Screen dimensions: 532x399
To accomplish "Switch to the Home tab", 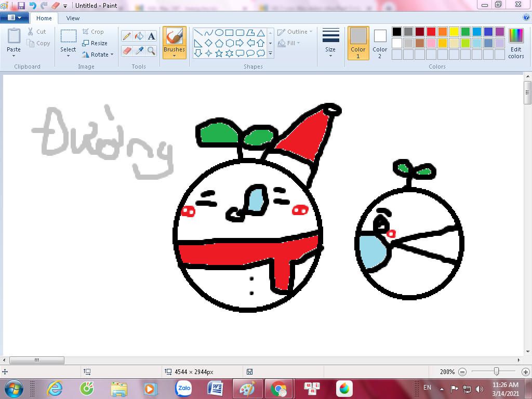I will pyautogui.click(x=44, y=18).
